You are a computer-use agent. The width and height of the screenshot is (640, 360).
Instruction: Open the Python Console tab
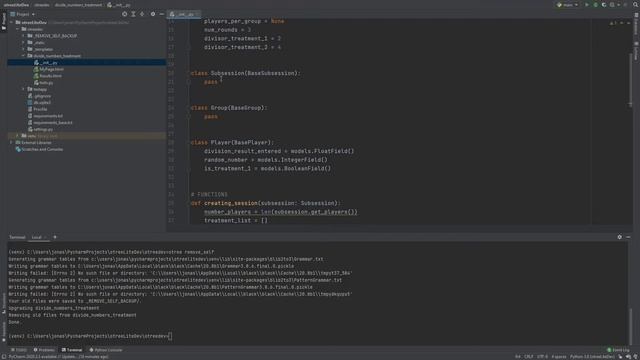click(106, 350)
